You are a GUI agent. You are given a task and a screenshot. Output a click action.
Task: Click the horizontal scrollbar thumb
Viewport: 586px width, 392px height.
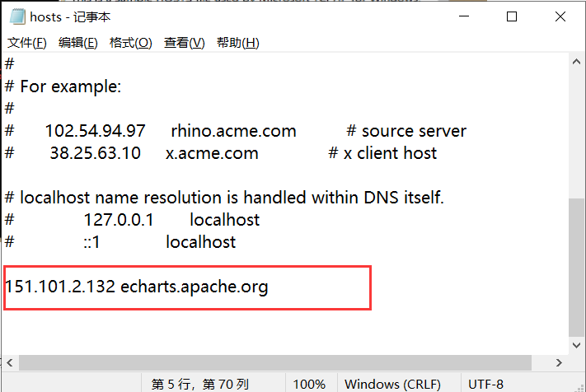click(x=275, y=362)
